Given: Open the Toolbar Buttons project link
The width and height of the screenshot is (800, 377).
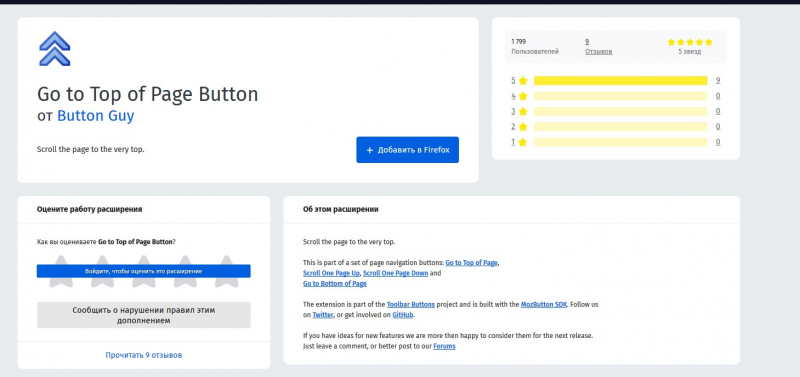Looking at the screenshot, I should [x=411, y=305].
